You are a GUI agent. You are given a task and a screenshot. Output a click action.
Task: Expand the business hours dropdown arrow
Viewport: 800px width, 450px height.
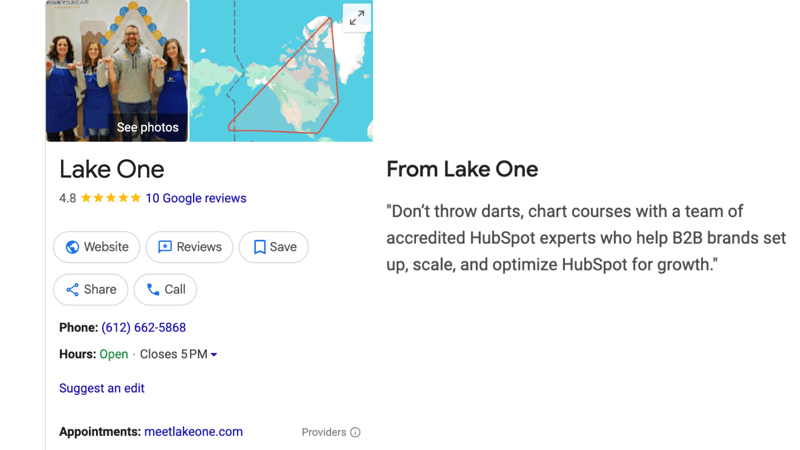click(x=214, y=355)
